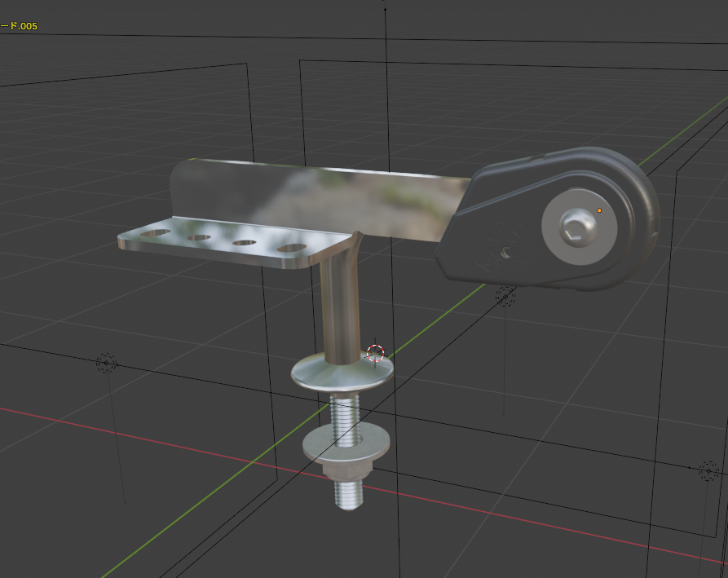Click the rightmost hole in mounting plate
The width and height of the screenshot is (728, 578).
pos(289,248)
